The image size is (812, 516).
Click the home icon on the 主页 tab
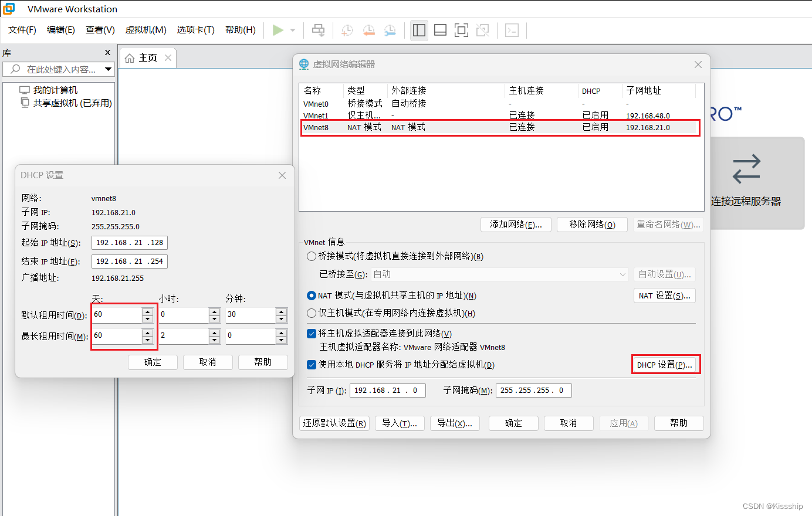pos(130,58)
